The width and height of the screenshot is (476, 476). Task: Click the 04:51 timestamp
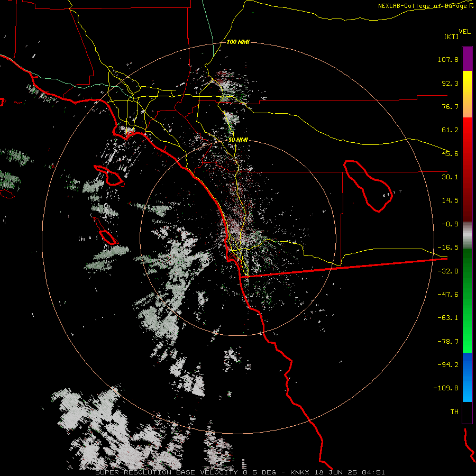[x=373, y=472]
